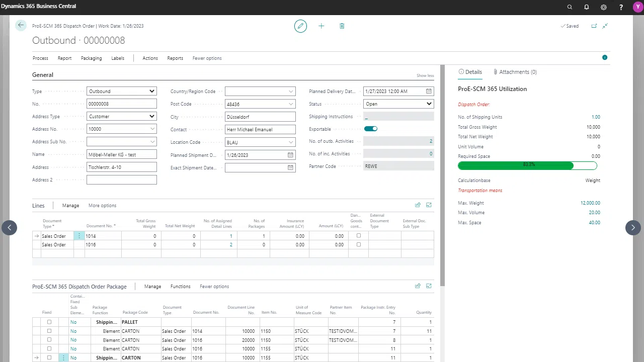The width and height of the screenshot is (644, 362).
Task: Toggle the Exportable switch
Action: (371, 129)
